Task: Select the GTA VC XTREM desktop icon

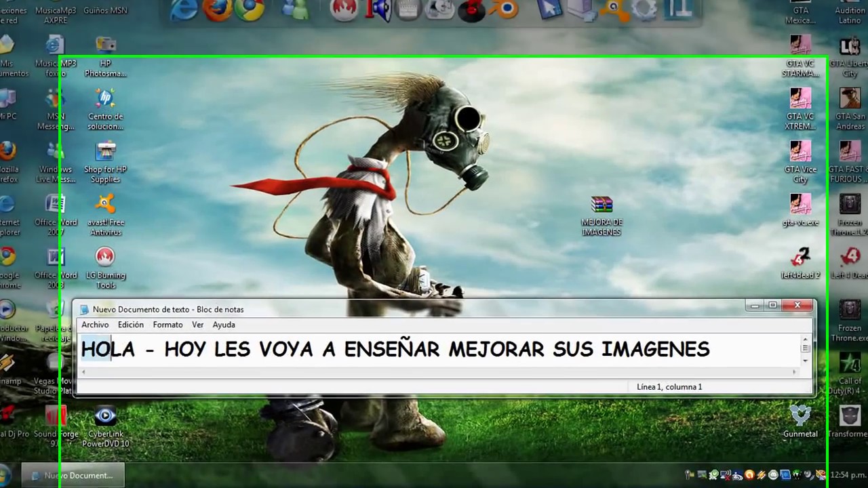Action: [800, 110]
